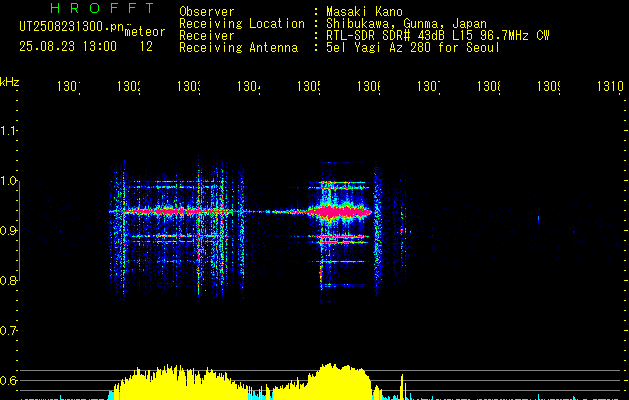Click Shibukawa, Gunma, Japan text
Viewport: 629px width, 400px height.
tap(406, 24)
